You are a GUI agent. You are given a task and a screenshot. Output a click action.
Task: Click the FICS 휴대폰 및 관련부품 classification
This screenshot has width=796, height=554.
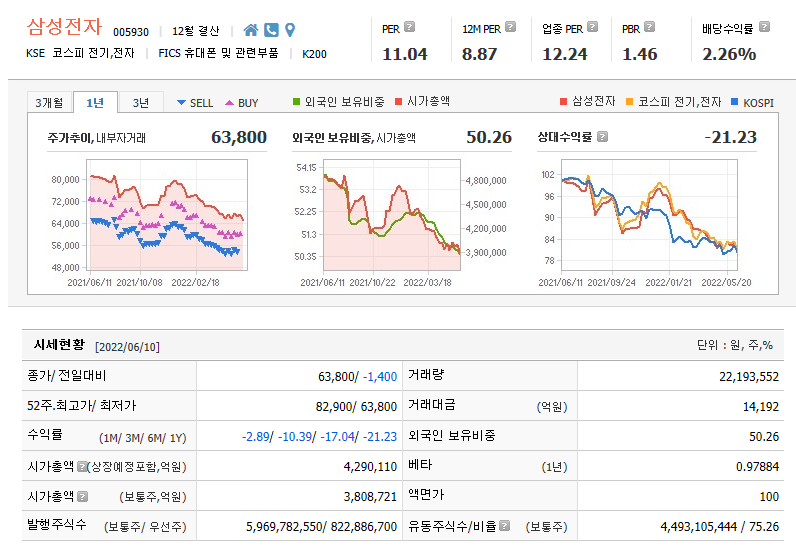coord(218,53)
